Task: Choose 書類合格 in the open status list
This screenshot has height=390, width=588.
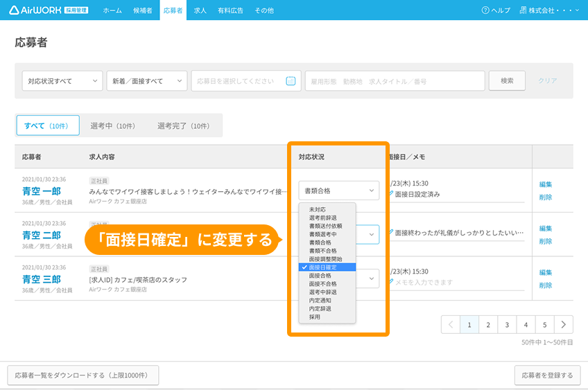Action: (327, 242)
